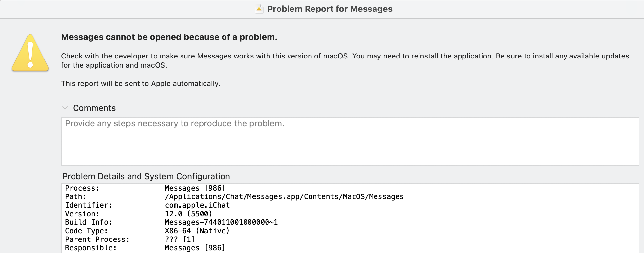This screenshot has width=644, height=253.
Task: Click the "Identifier:" field label
Action: point(88,205)
